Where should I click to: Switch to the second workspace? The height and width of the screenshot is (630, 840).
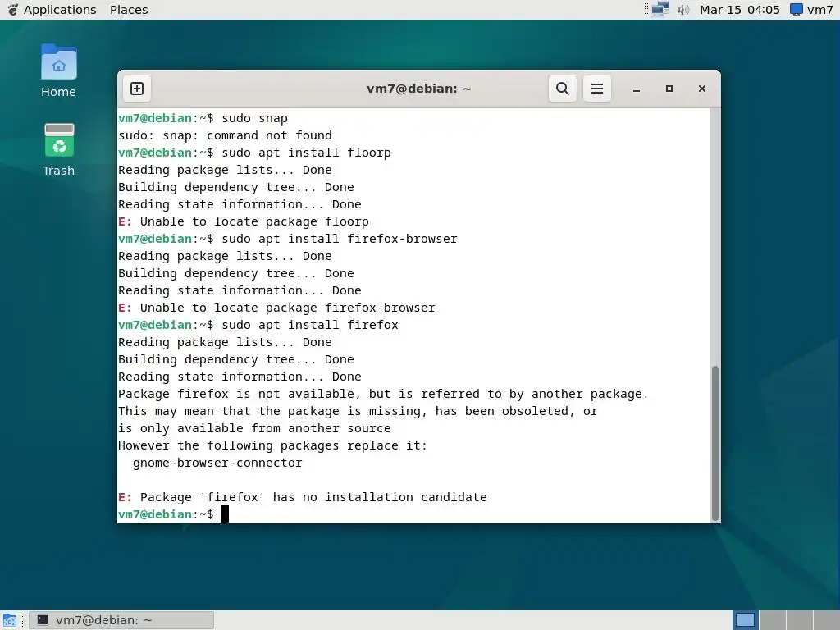pyautogui.click(x=772, y=620)
